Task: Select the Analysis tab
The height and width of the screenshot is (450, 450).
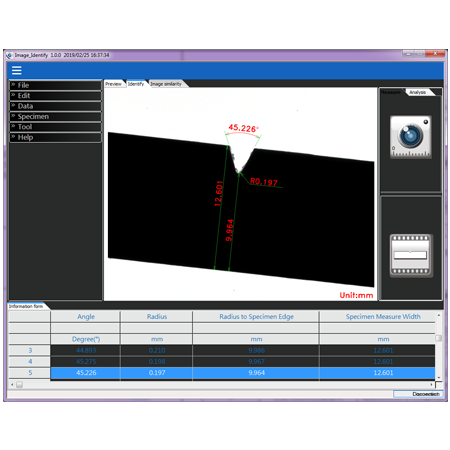Action: coord(418,92)
